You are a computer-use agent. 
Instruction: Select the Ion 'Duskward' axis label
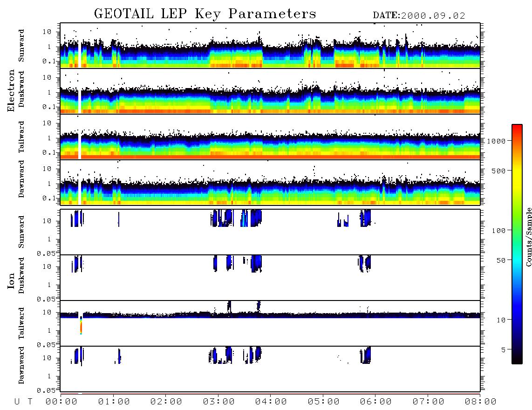21,275
